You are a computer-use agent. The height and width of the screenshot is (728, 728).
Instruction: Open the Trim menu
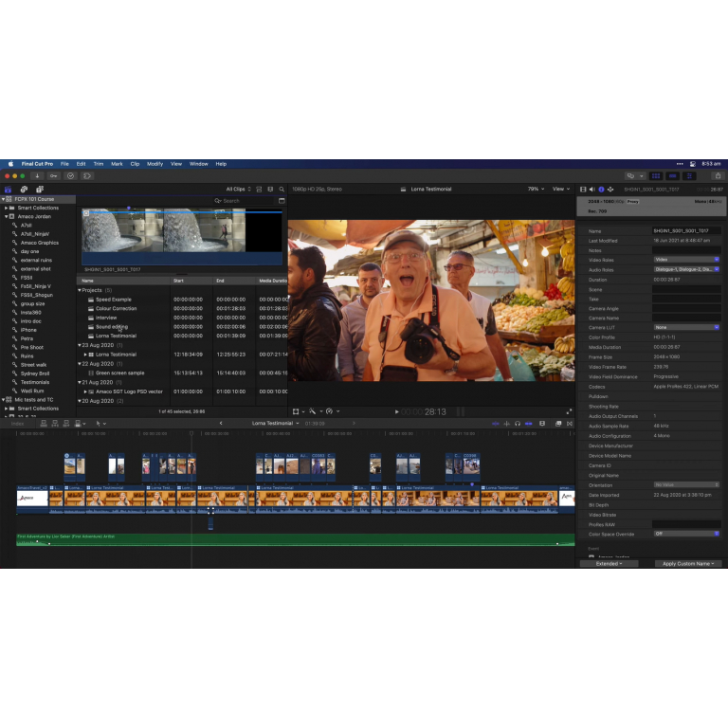(x=99, y=164)
